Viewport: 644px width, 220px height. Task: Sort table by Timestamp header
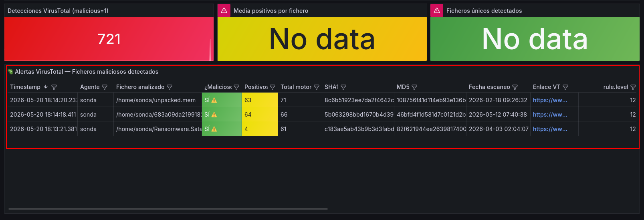click(x=25, y=87)
